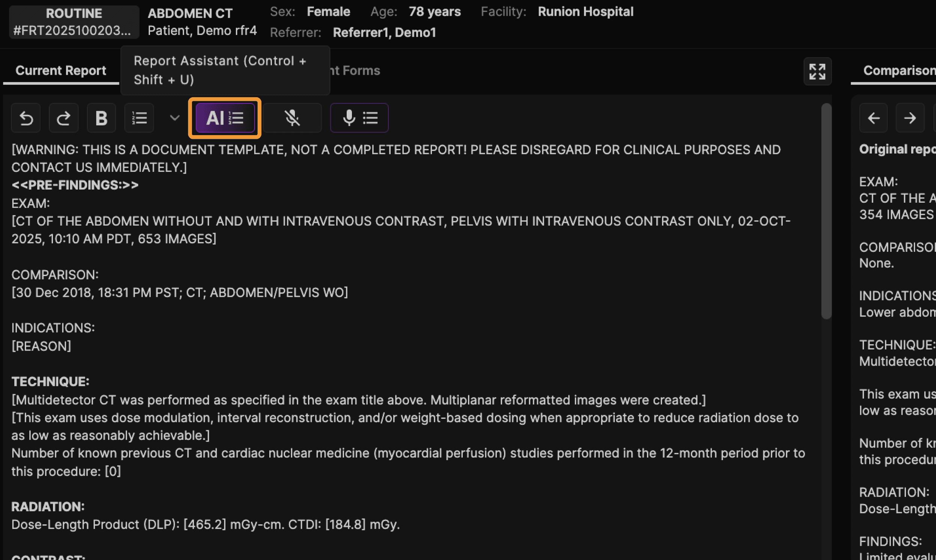Switch to the Current Report tab
The width and height of the screenshot is (936, 560).
coord(61,71)
